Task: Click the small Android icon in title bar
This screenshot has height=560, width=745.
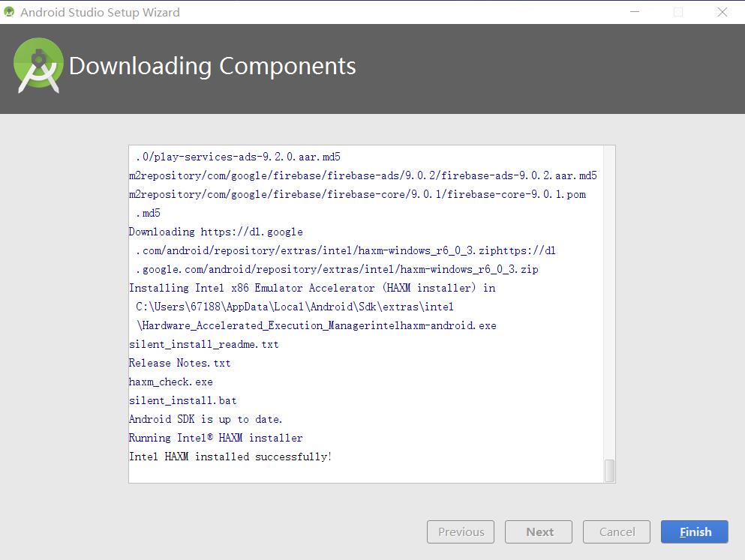Action: [9, 12]
